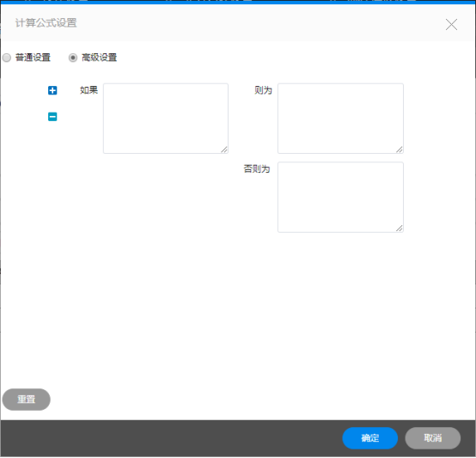Click the 高级设置 option label text
The image size is (476, 458).
(x=100, y=58)
